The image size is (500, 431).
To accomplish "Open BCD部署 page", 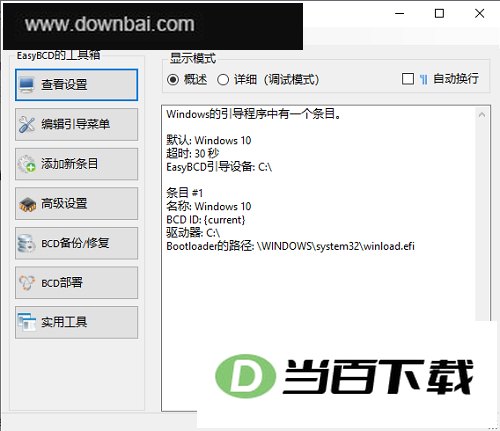I will click(76, 283).
